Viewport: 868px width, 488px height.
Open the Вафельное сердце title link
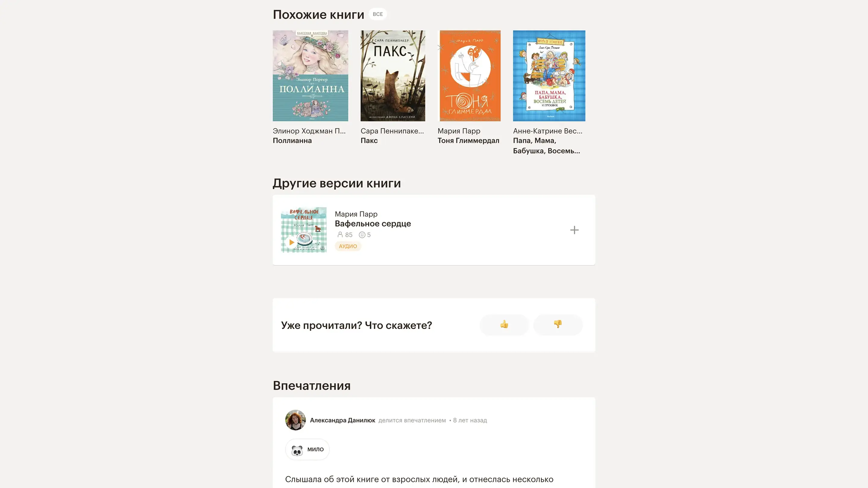pyautogui.click(x=373, y=224)
